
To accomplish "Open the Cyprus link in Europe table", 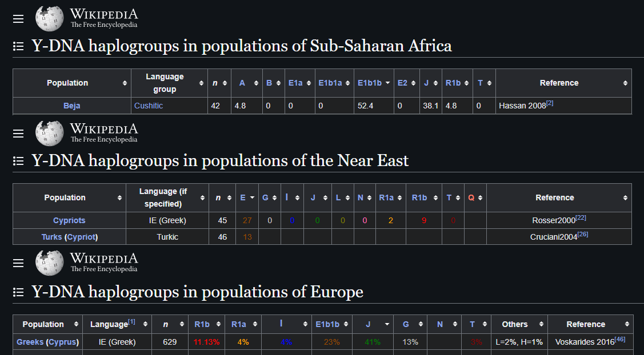I will coord(62,342).
